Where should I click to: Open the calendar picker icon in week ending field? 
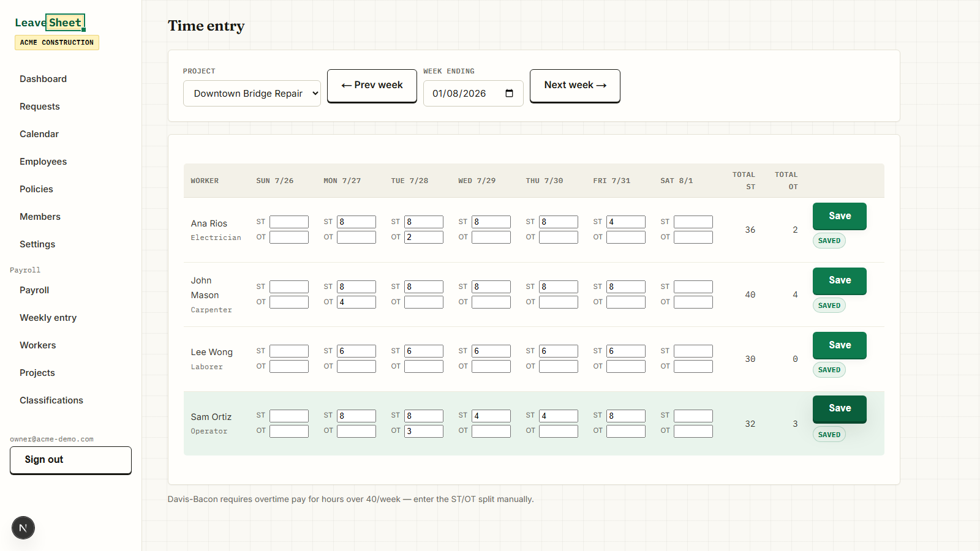(x=509, y=93)
